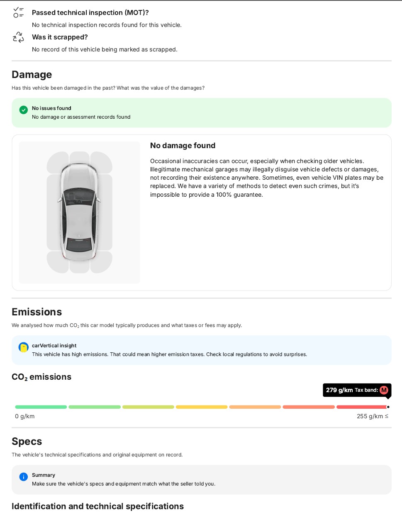
Task: Click the Identification and technical specifications heading
Action: coord(97,506)
